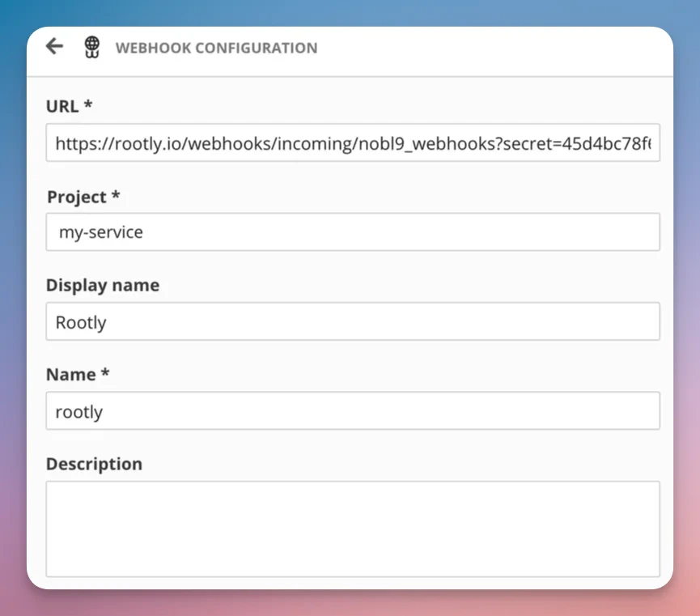
Task: Focus the URL input containing the rootly.io address
Action: [x=352, y=142]
